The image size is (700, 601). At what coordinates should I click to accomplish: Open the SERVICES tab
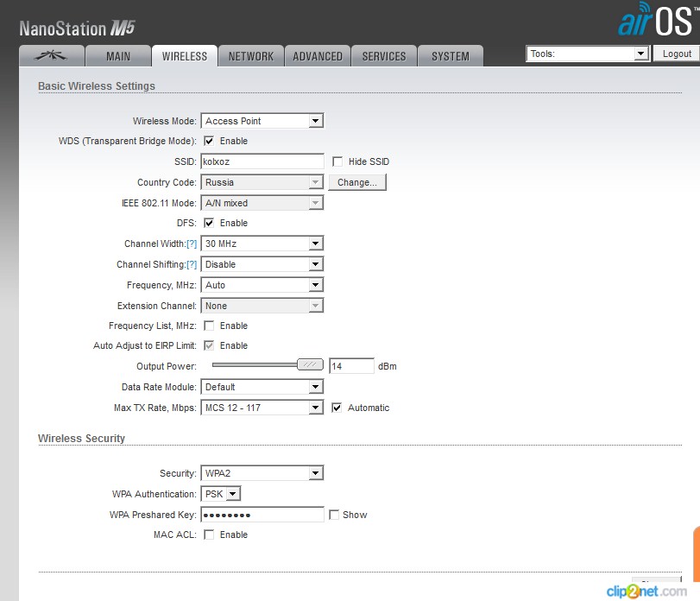point(384,56)
